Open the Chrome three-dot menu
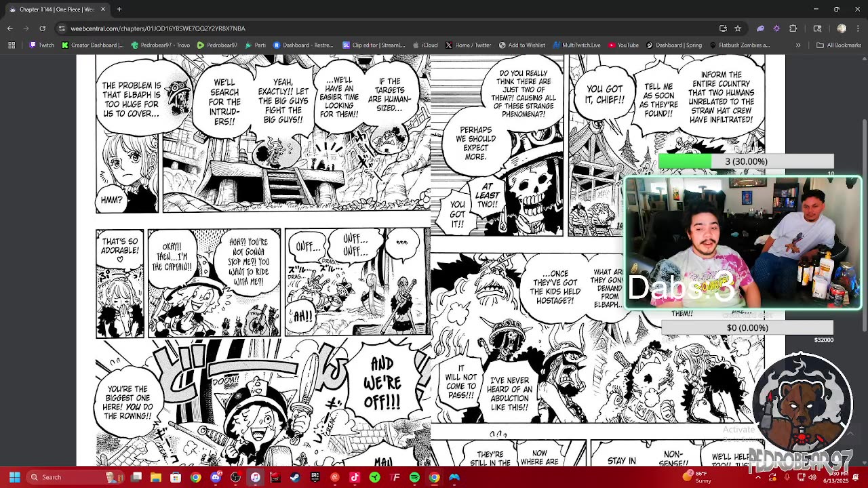 click(x=858, y=28)
